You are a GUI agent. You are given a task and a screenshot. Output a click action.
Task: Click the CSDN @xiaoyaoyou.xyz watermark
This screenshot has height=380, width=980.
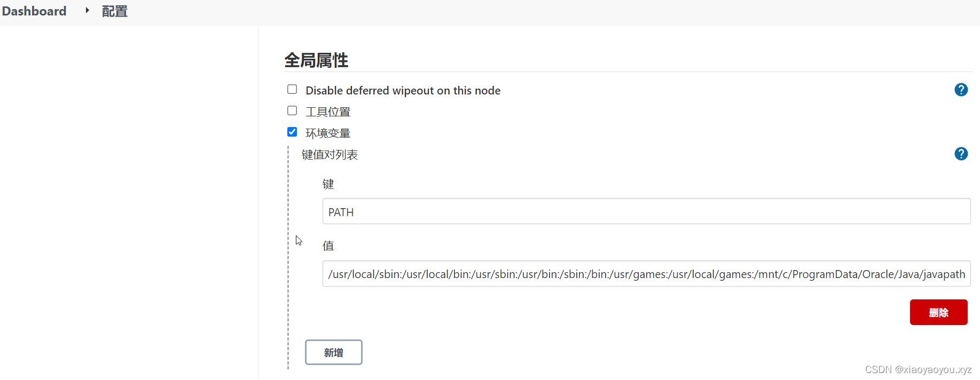pos(918,369)
